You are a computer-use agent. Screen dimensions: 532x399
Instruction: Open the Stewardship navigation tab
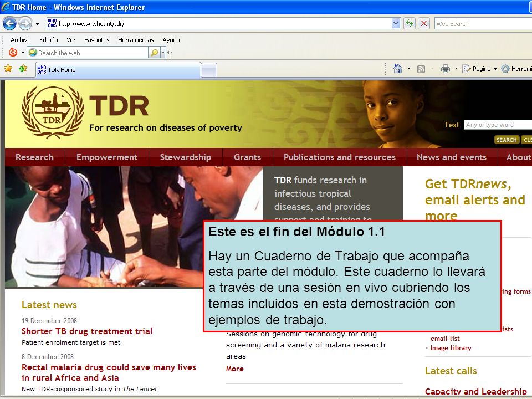click(x=186, y=157)
